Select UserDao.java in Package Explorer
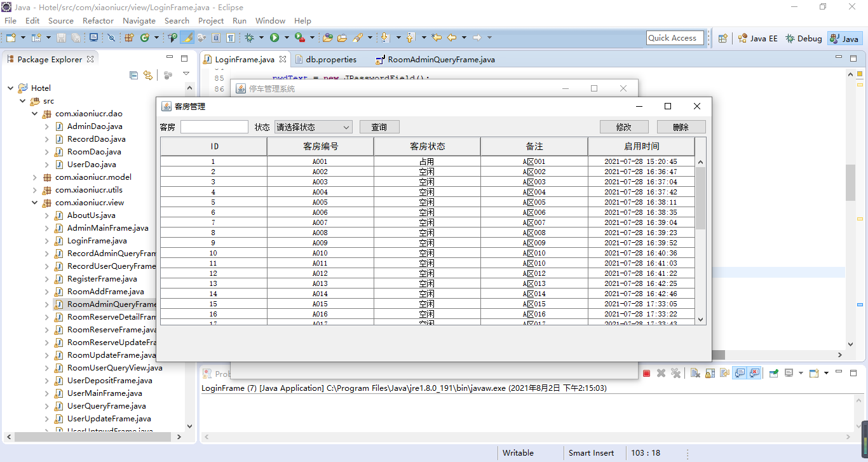 coord(92,165)
